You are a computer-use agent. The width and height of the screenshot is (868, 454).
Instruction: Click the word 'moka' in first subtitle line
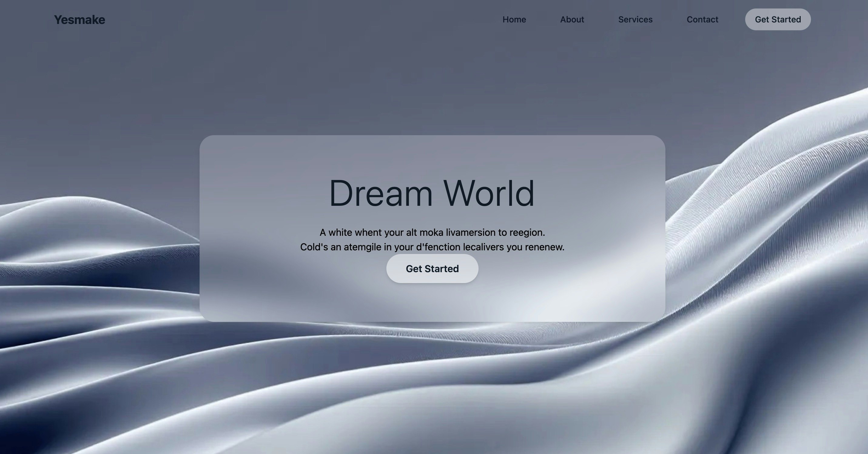431,233
